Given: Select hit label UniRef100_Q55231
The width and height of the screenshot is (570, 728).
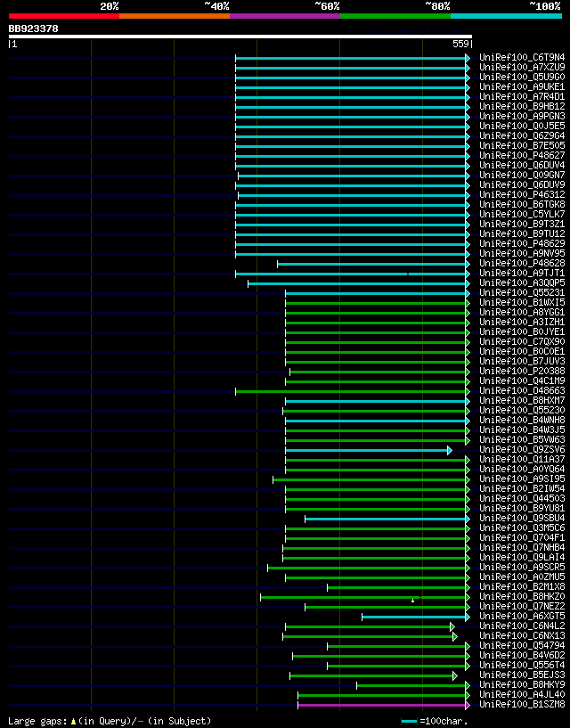Looking at the screenshot, I should (522, 292).
